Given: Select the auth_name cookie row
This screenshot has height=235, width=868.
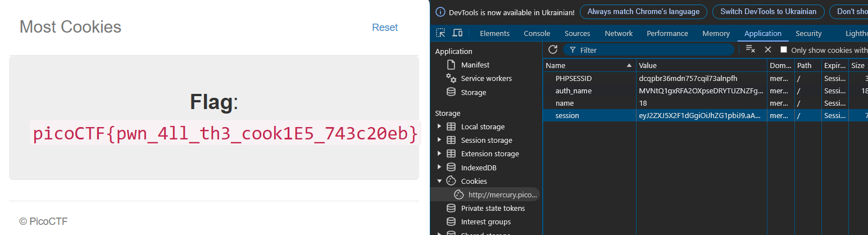Looking at the screenshot, I should [573, 91].
